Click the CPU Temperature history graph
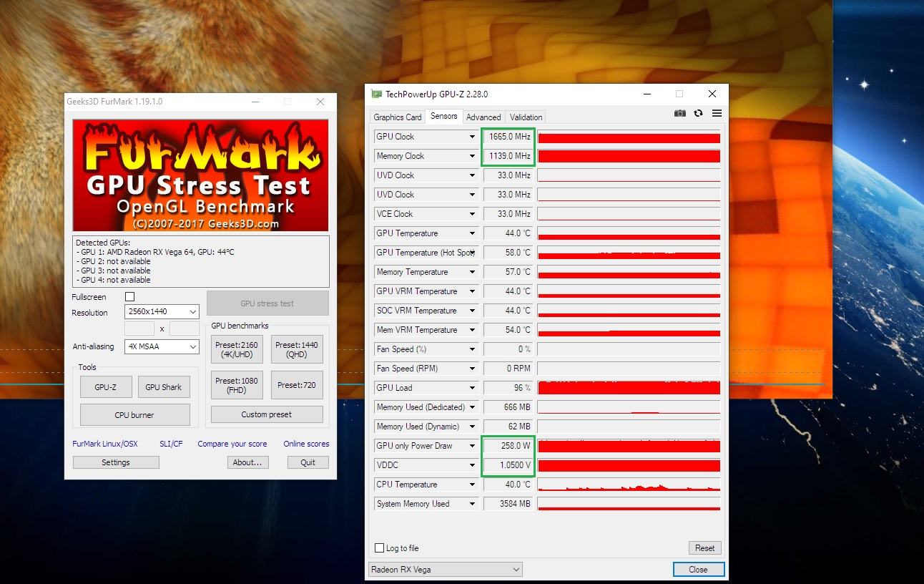Viewport: 924px width, 584px height. point(629,485)
